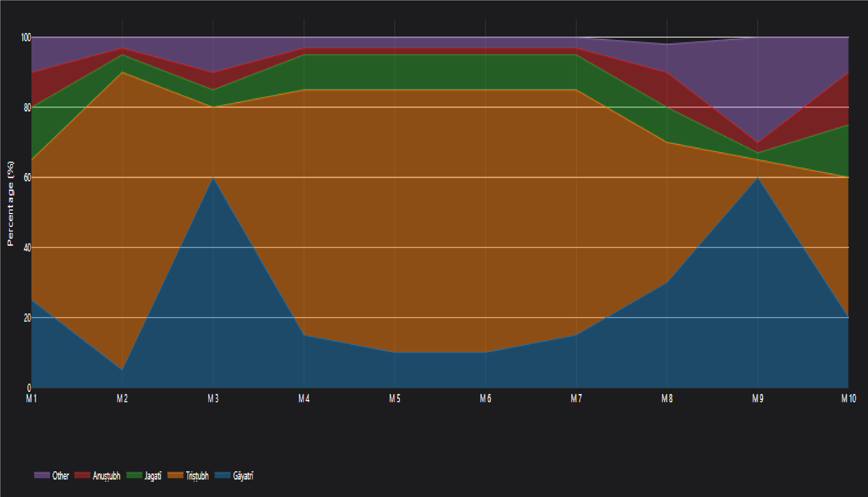
Task: Click the M3 x-axis tick label
Action: coord(213,398)
